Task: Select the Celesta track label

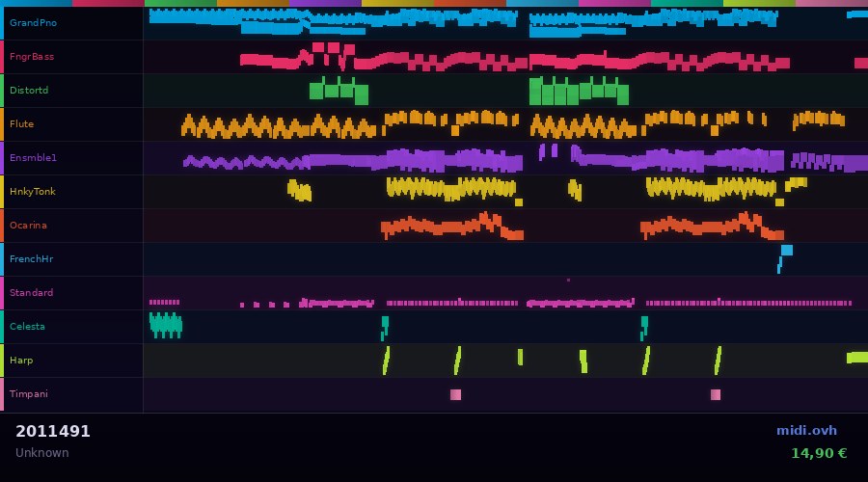Action: point(27,327)
